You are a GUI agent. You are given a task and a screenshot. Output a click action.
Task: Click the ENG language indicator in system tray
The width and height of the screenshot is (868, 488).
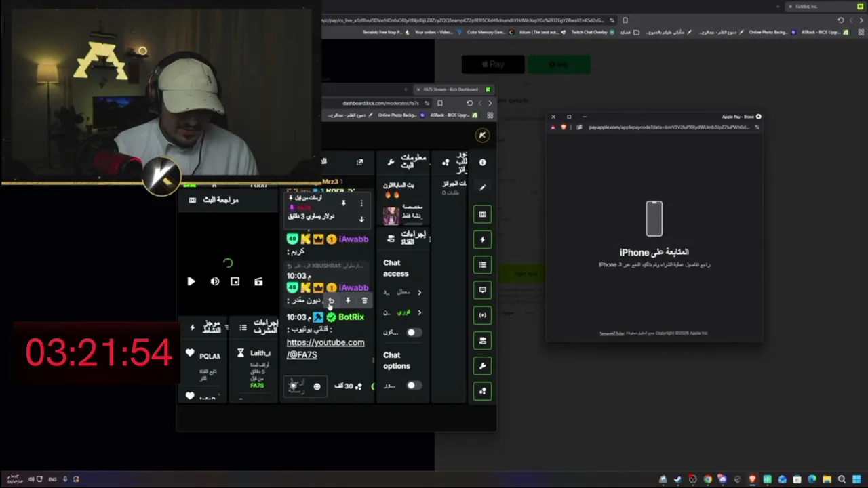point(52,479)
